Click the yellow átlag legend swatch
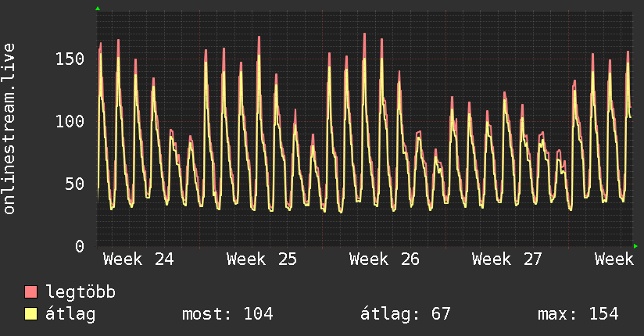Viewport: 644px width, 336px height. coord(30,314)
